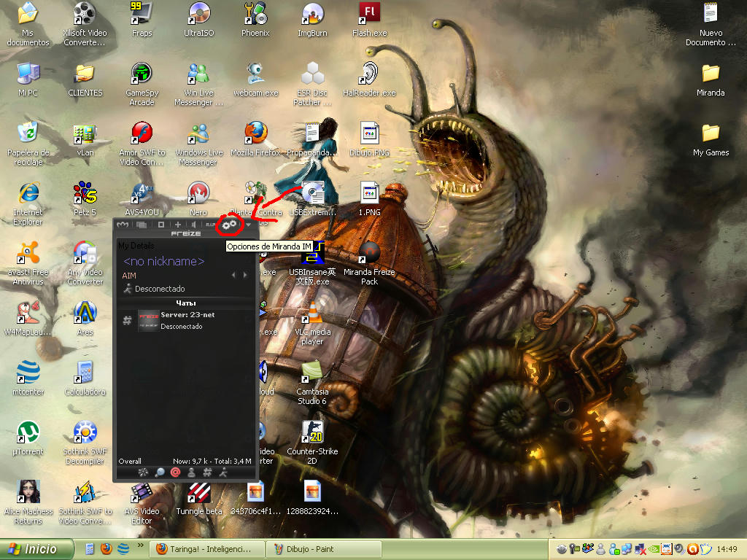
Task: Open avast! Free Antivirus shortcut
Action: click(28, 263)
